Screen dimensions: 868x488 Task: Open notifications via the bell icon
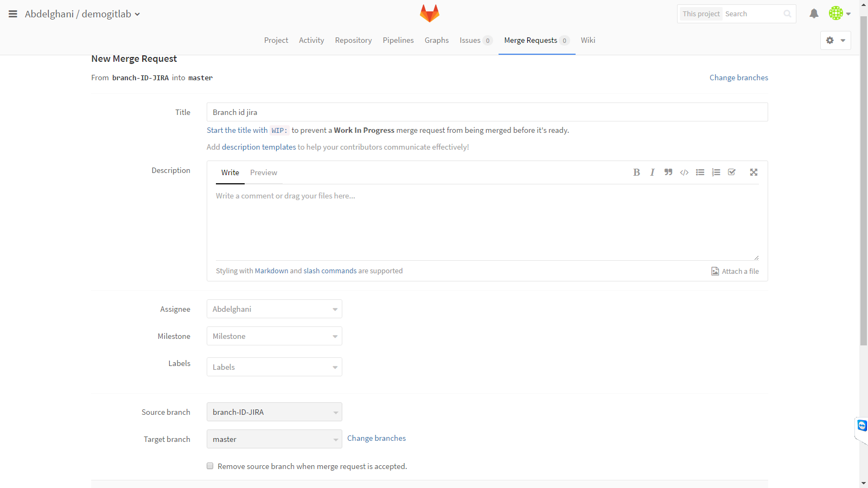pos(814,14)
